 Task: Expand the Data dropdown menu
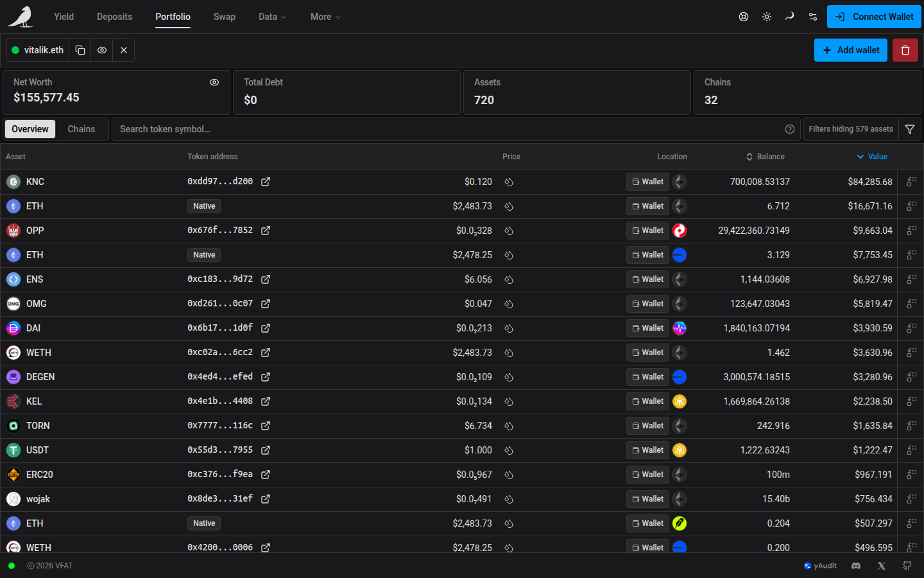(x=272, y=17)
